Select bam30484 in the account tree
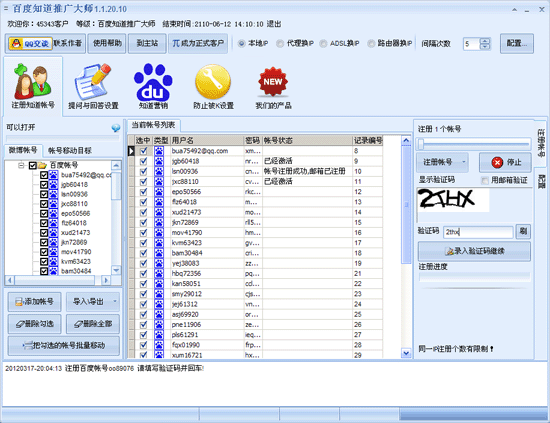Image resolution: width=550 pixels, height=423 pixels. click(x=76, y=271)
